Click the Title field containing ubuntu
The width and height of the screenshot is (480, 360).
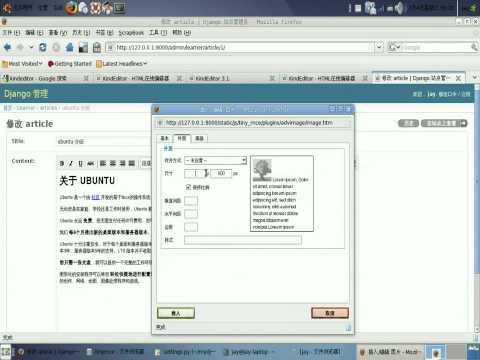coord(103,142)
